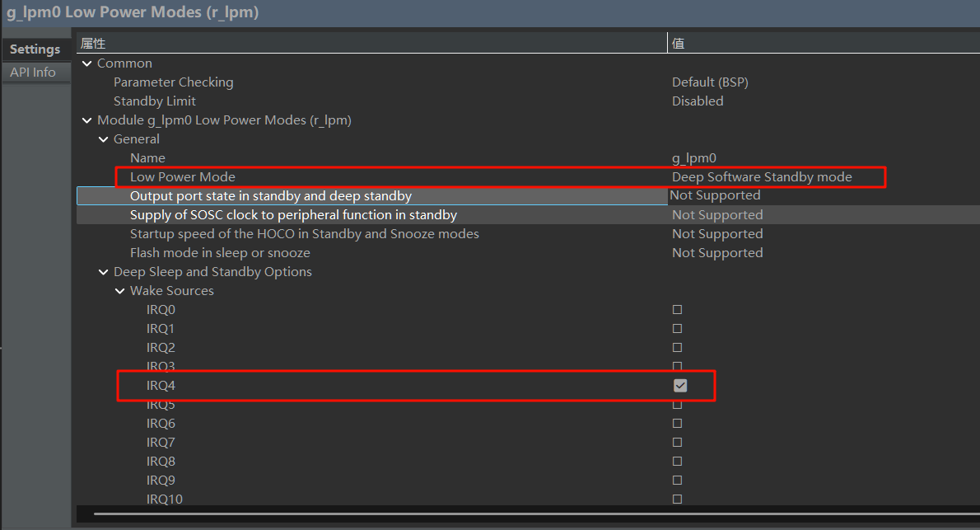Switch to the Settings tab
The width and height of the screenshot is (980, 530).
[35, 49]
